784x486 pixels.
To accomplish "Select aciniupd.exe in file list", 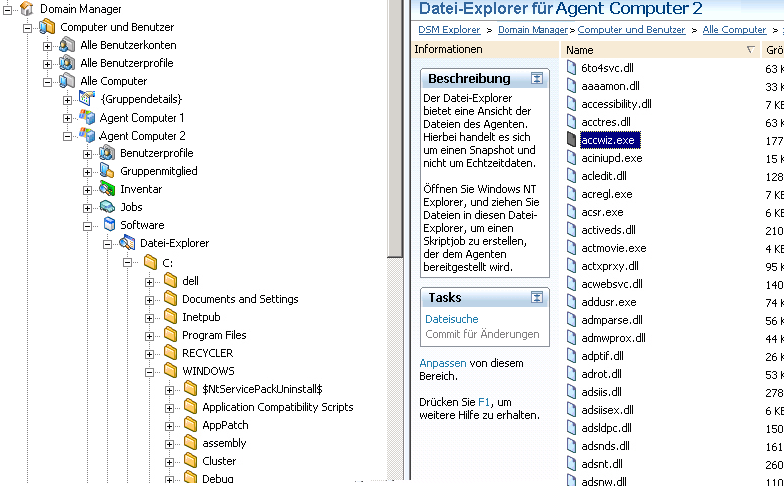I will click(x=612, y=158).
